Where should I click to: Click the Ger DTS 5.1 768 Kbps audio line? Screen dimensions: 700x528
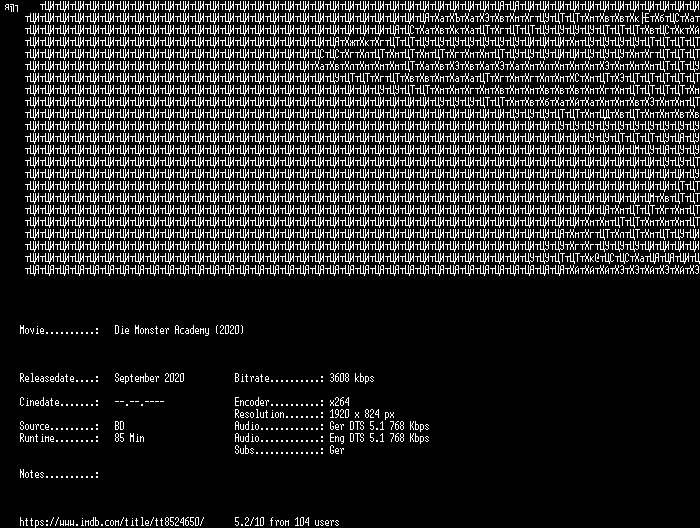tap(379, 426)
